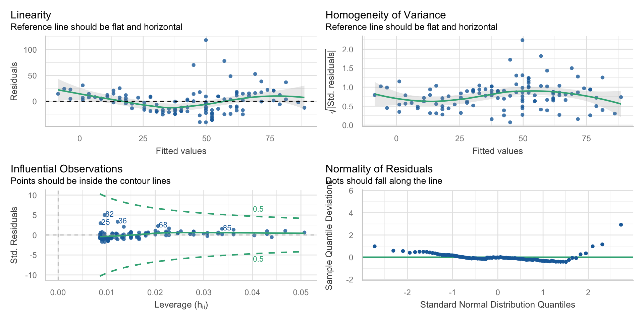Image resolution: width=644 pixels, height=322 pixels.
Task: Click the "Homogeneity of Variance" plot title
Action: pos(385,15)
